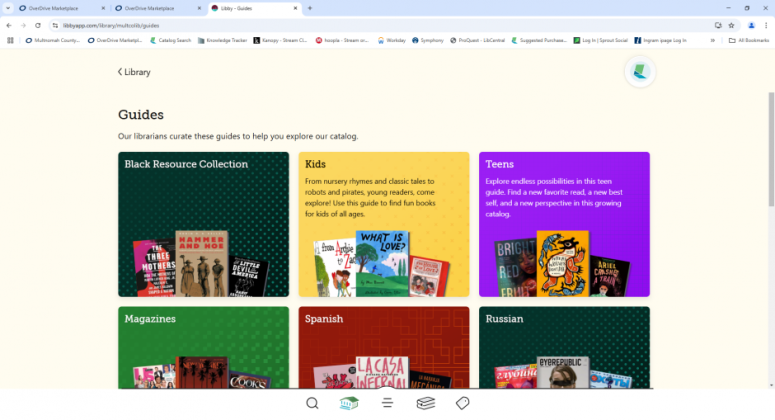
Task: Click the browser forward arrow
Action: click(x=23, y=25)
